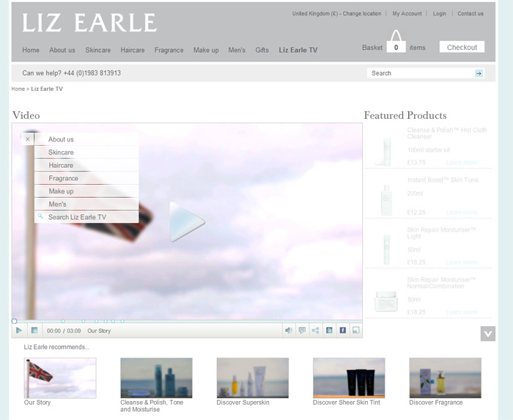This screenshot has width=513, height=420.
Task: Select Skincare in the video overlay menu
Action: tap(86, 152)
